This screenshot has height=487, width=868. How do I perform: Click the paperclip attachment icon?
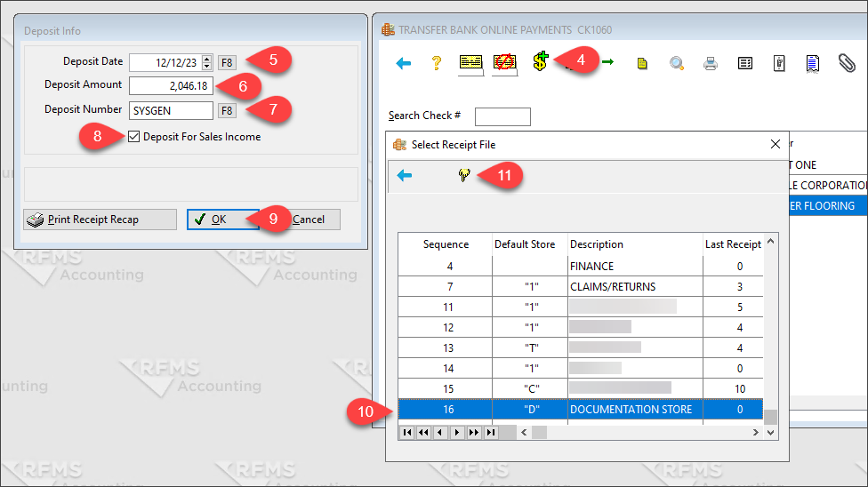point(846,63)
